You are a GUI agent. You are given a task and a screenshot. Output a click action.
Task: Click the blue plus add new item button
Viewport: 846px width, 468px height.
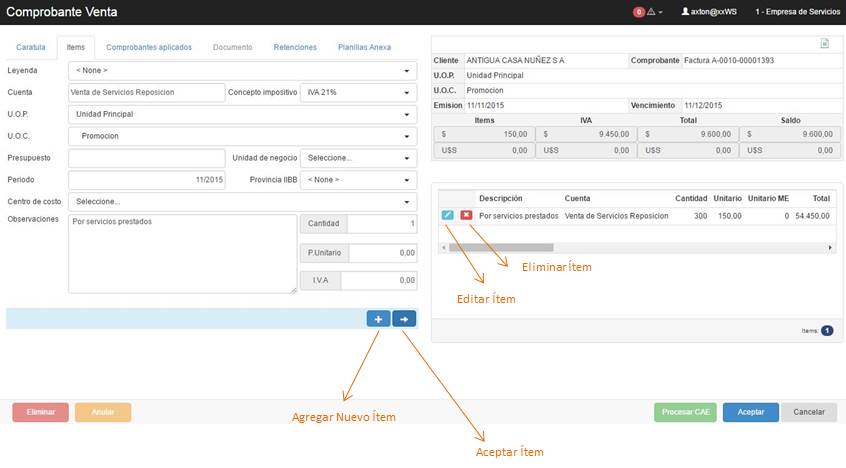pos(378,319)
